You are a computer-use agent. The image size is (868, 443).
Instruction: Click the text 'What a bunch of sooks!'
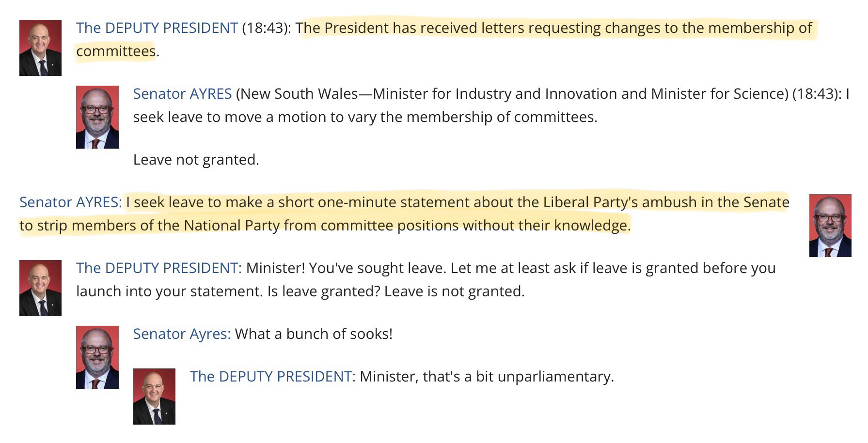point(314,334)
